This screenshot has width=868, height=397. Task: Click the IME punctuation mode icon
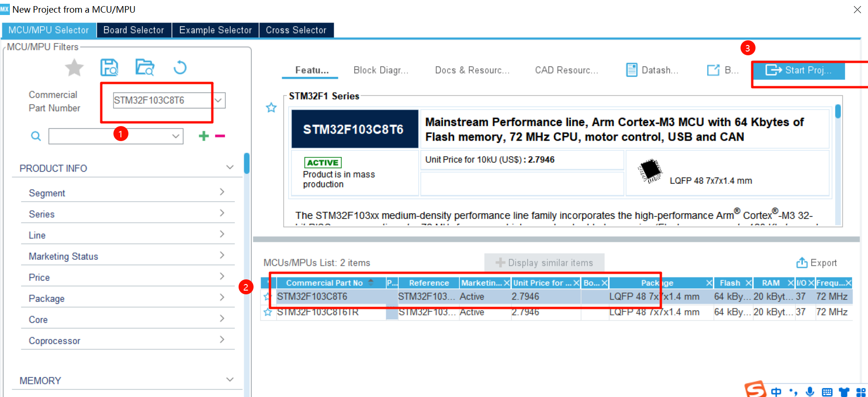click(793, 392)
